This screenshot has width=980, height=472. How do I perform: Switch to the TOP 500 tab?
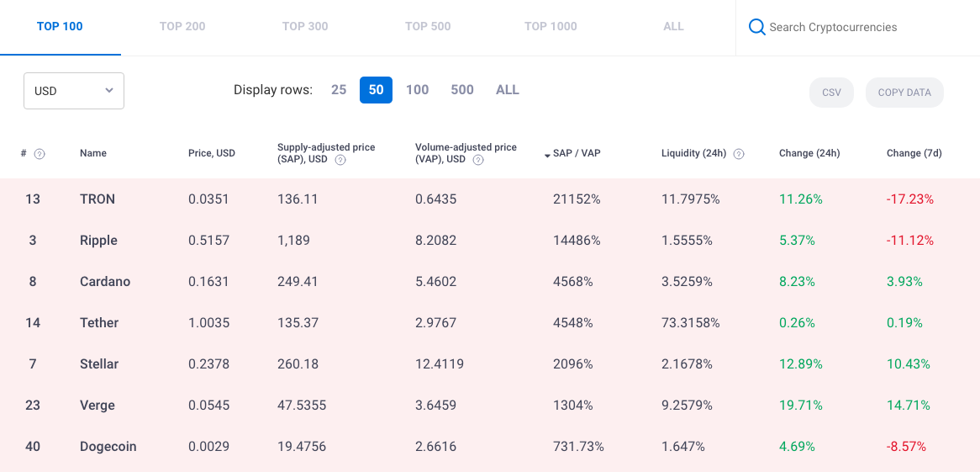[428, 27]
